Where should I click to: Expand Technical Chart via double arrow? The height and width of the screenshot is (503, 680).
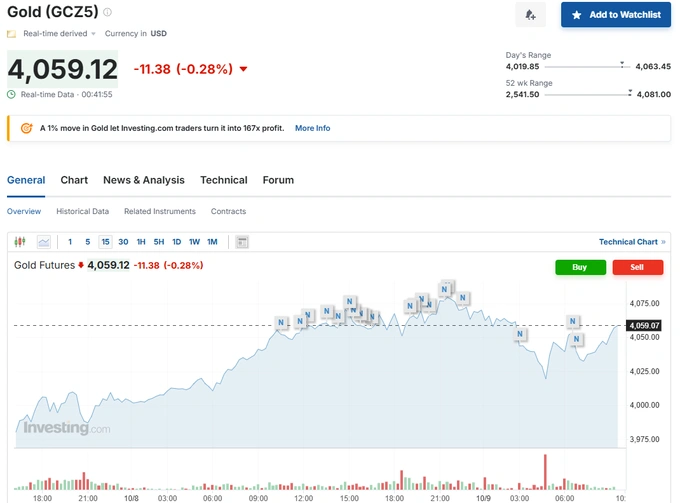coord(663,242)
